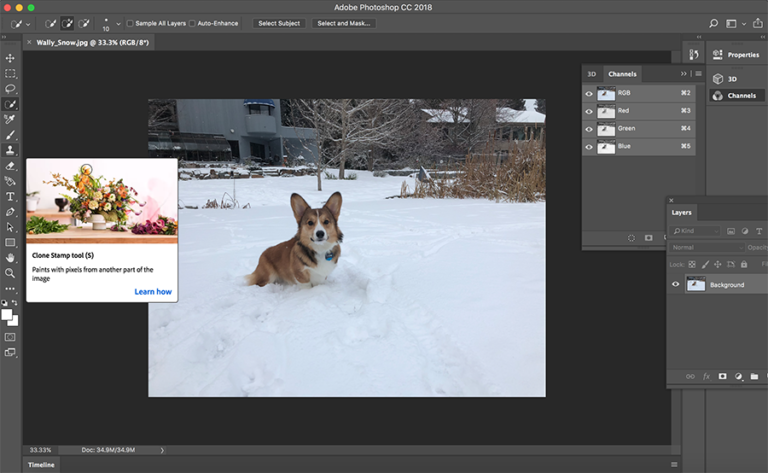The image size is (768, 473).
Task: Click the Change Screen Mode icon
Action: (x=10, y=352)
